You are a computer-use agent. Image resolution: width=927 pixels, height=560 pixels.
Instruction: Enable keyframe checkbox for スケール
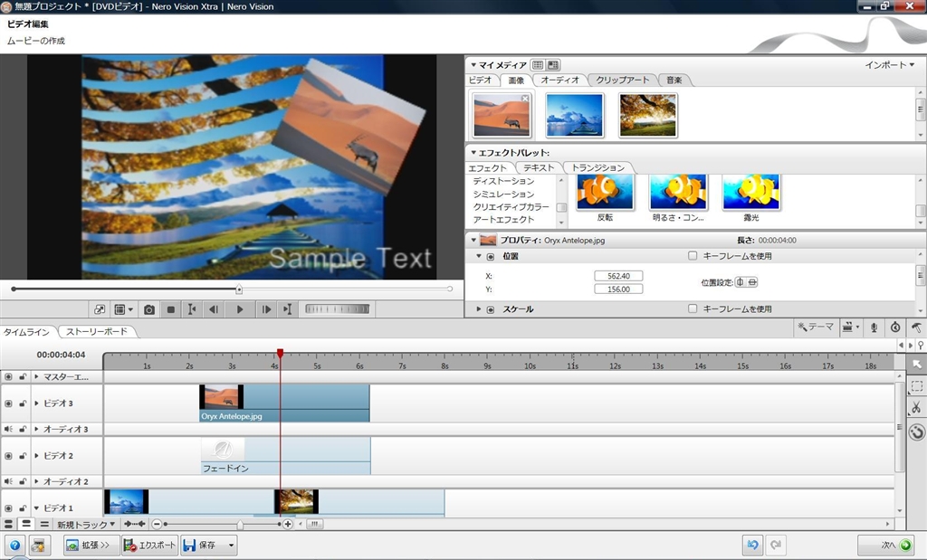point(693,309)
